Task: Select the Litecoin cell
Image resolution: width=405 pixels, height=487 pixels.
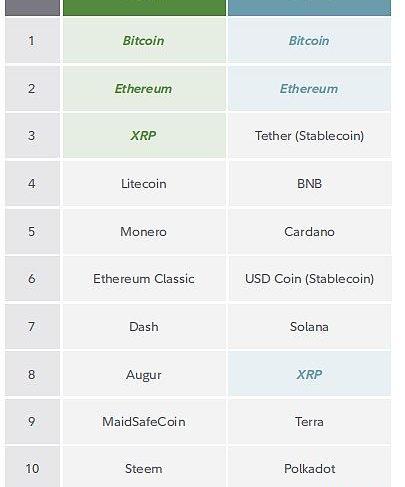Action: point(144,183)
